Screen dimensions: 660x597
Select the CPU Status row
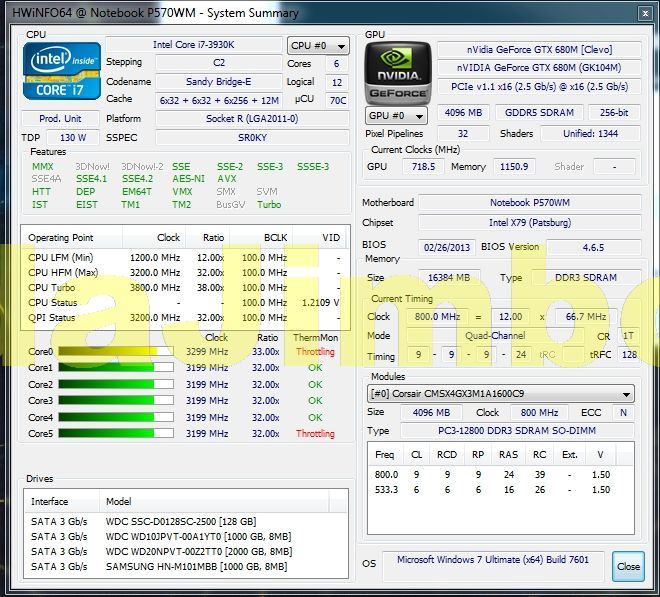point(184,303)
